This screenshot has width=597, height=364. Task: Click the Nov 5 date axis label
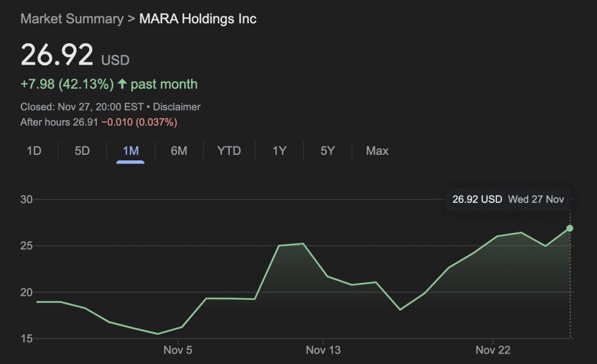point(178,350)
